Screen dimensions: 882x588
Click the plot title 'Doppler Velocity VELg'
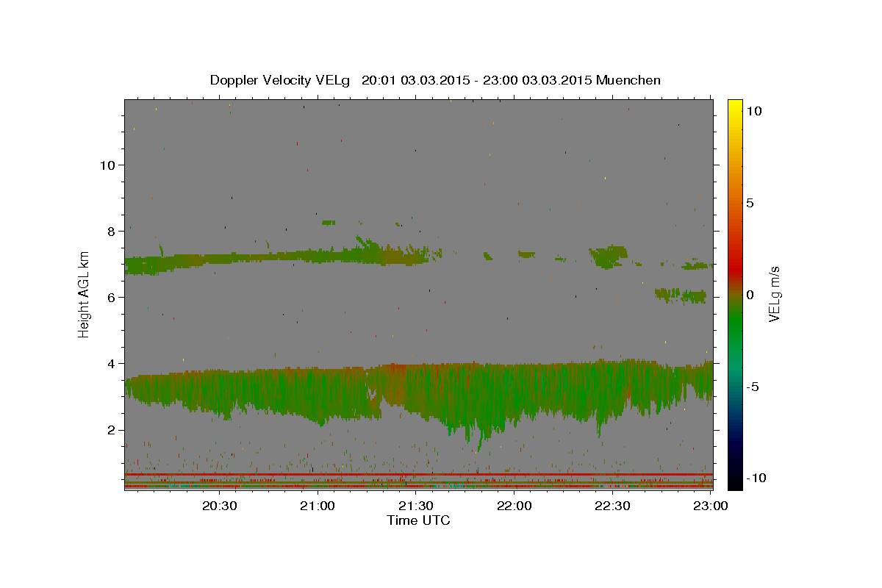(282, 80)
